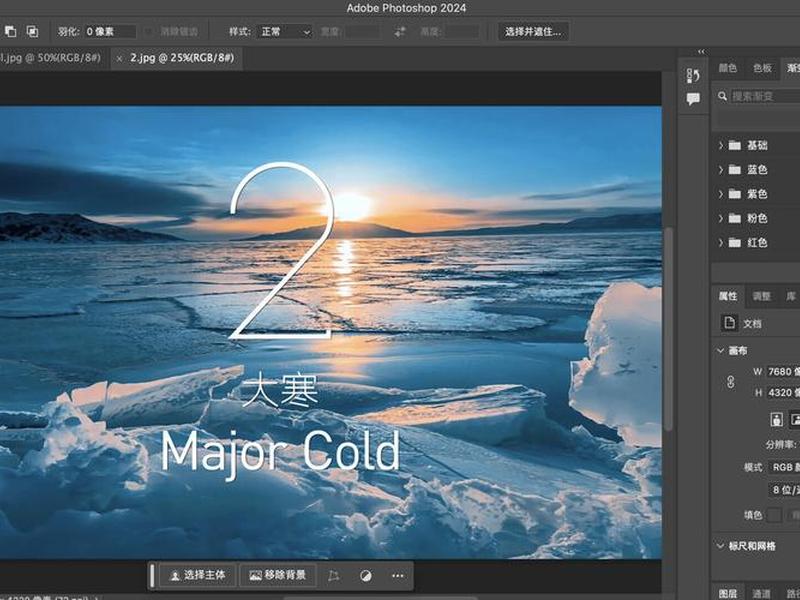Open the more options ellipsis in context bar
This screenshot has width=800, height=600.
398,576
